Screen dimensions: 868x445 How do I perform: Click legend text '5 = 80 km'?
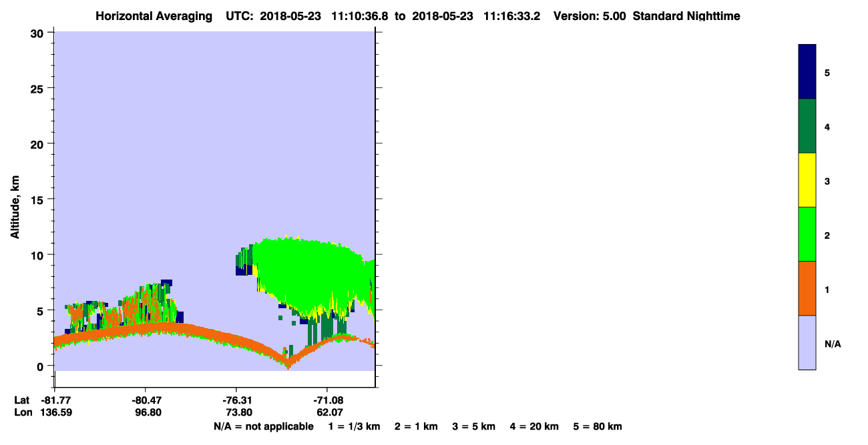pos(598,426)
